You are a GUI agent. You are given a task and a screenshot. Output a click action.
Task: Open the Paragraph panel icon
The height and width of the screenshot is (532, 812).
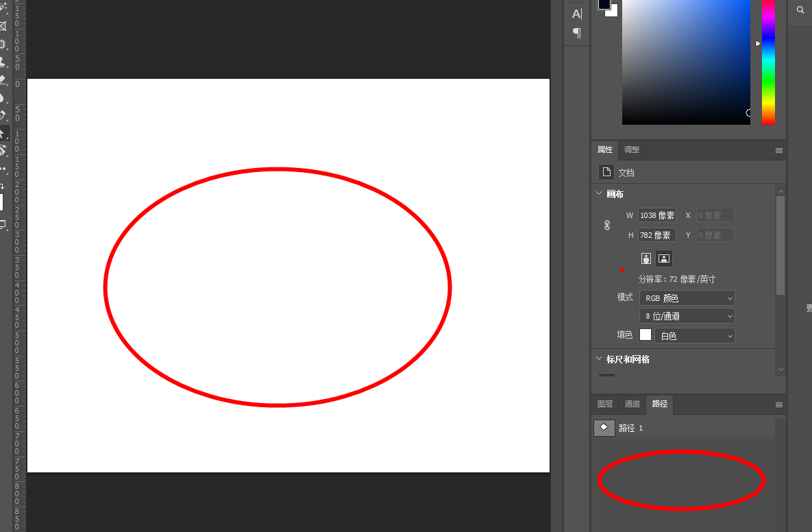tap(576, 33)
